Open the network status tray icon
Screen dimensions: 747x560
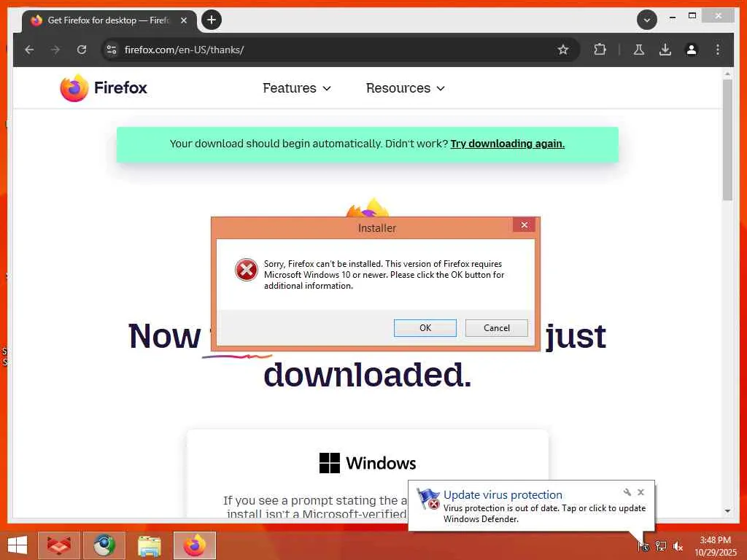pyautogui.click(x=661, y=546)
